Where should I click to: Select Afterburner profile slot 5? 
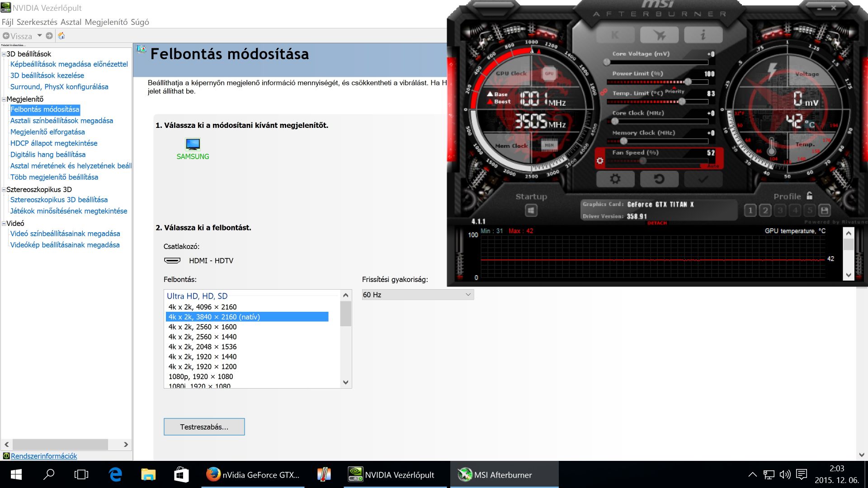coord(810,210)
